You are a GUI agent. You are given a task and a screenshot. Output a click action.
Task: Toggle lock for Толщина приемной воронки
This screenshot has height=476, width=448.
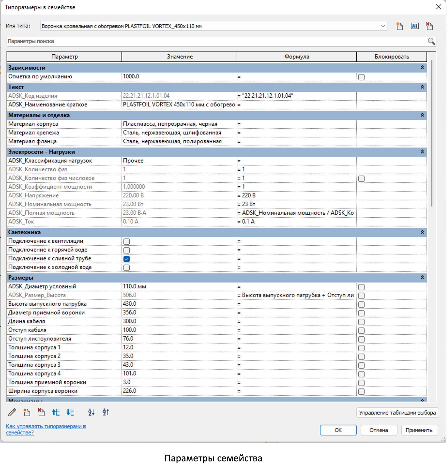coord(361,383)
